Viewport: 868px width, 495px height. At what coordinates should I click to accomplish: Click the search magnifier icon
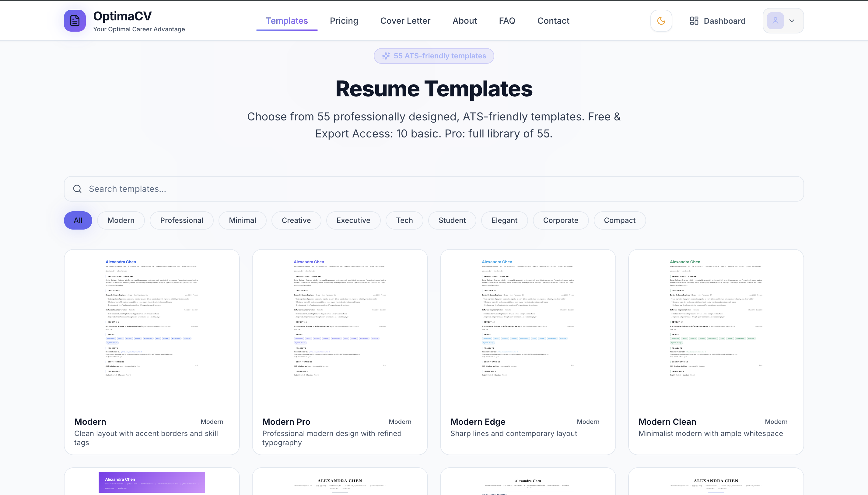pyautogui.click(x=77, y=189)
